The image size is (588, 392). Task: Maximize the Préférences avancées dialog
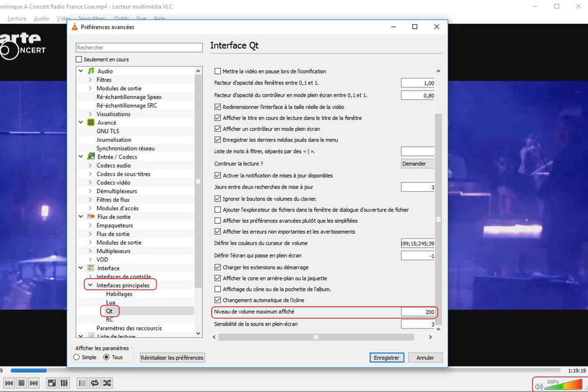point(415,27)
